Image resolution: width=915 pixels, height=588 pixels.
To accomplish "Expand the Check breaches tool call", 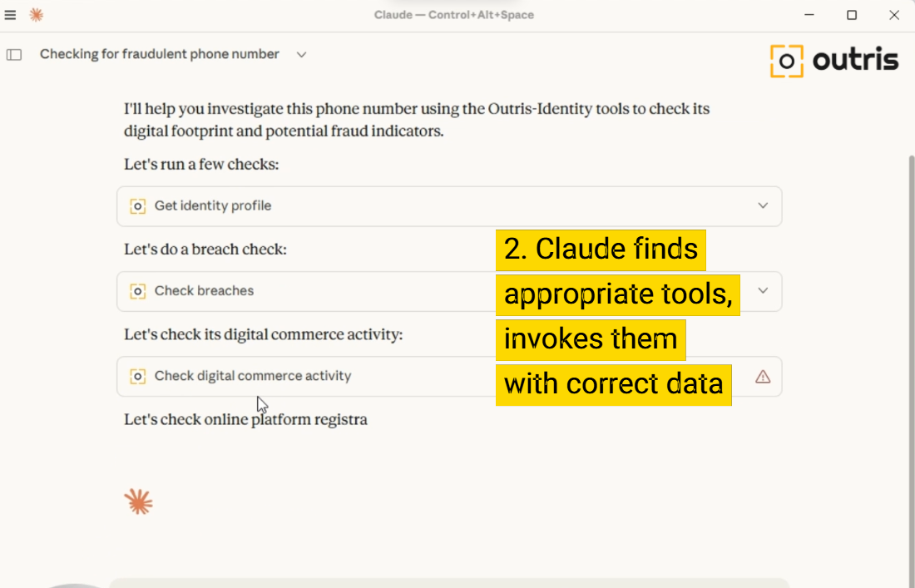I will [x=763, y=290].
